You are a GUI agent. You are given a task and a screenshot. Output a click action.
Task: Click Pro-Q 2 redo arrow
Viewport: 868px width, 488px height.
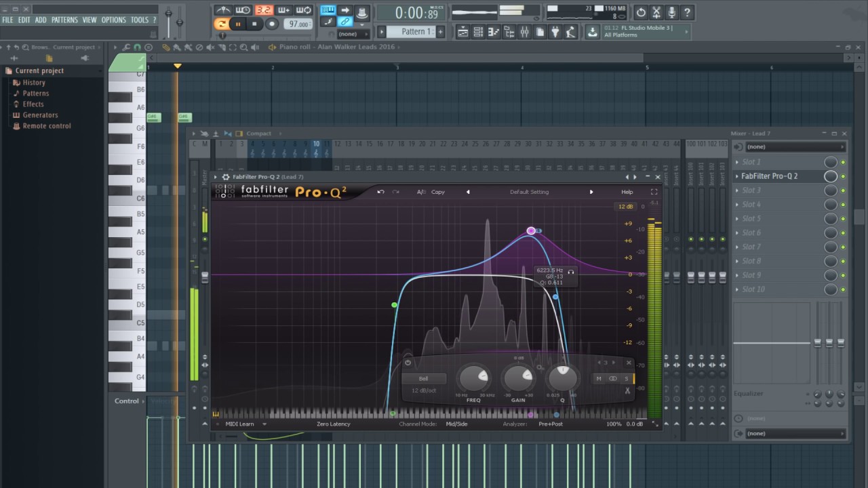pos(395,192)
